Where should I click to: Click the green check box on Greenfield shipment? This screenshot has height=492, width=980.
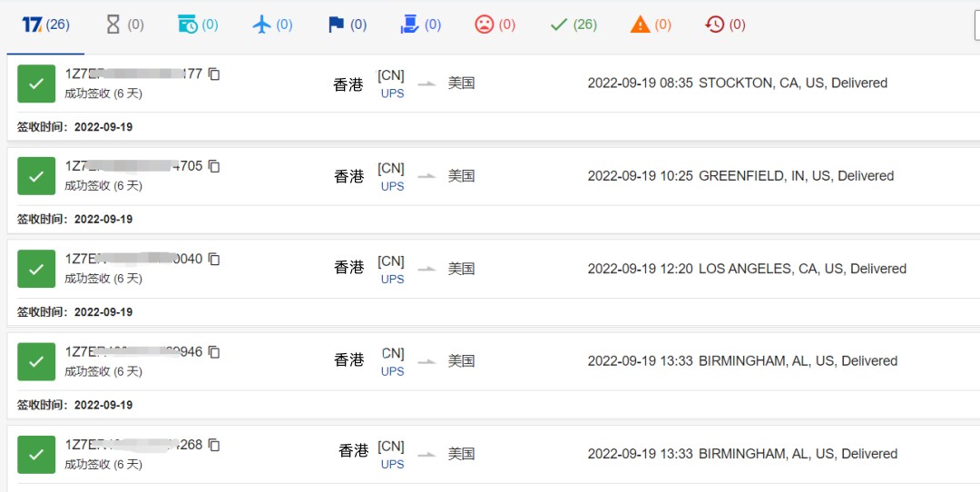coord(36,176)
